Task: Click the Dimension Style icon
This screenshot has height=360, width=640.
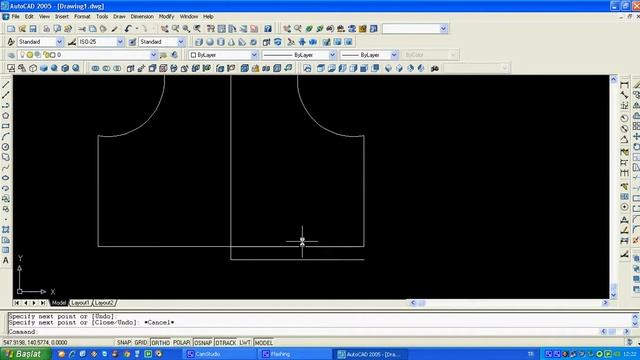Action: [72, 42]
